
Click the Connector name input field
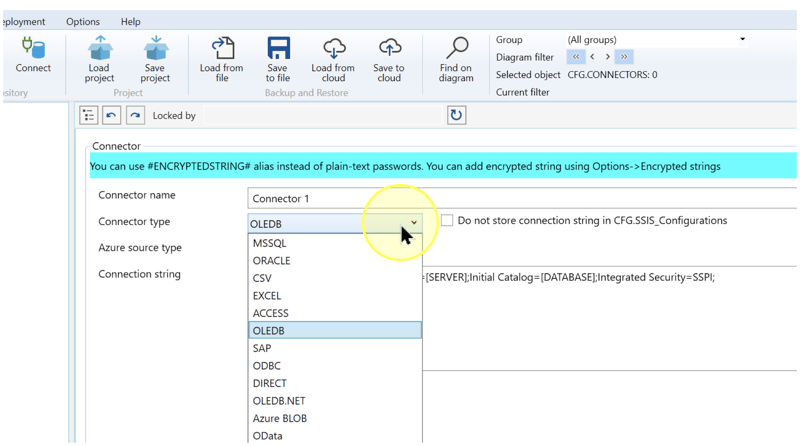tap(522, 199)
